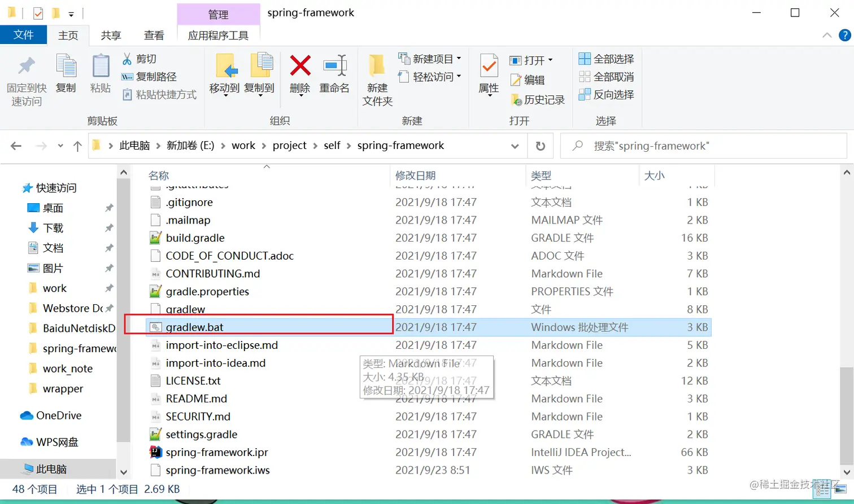The width and height of the screenshot is (854, 504).
Task: Click the Properties checkmark icon
Action: click(489, 66)
